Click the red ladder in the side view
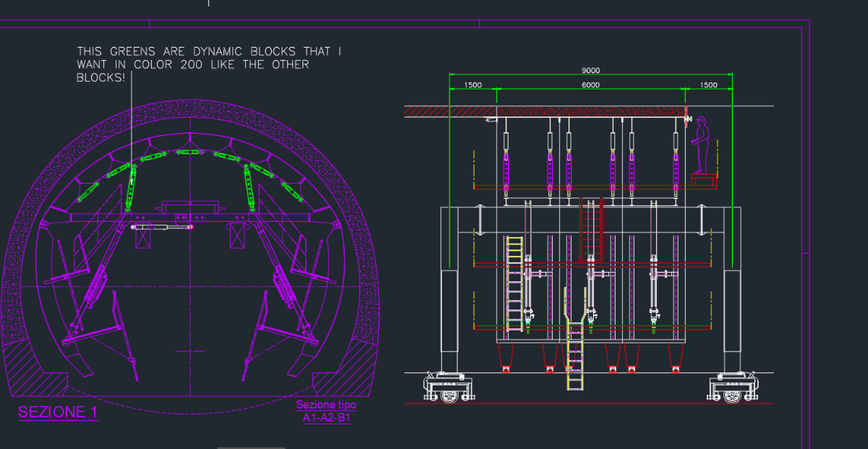Viewport: 868px width, 449px height. point(591,229)
